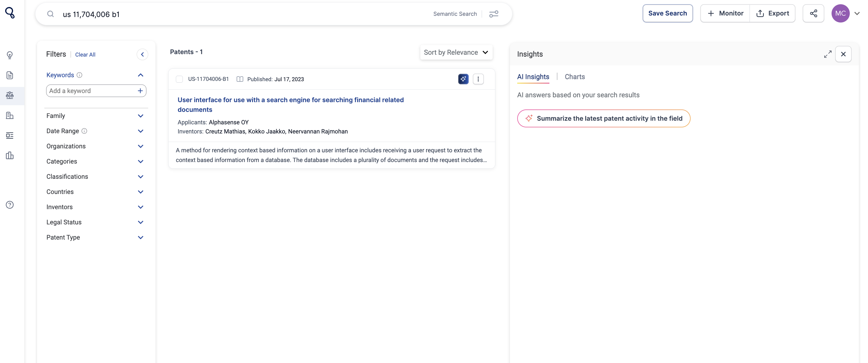Click the Semantic Search label

pos(455,14)
